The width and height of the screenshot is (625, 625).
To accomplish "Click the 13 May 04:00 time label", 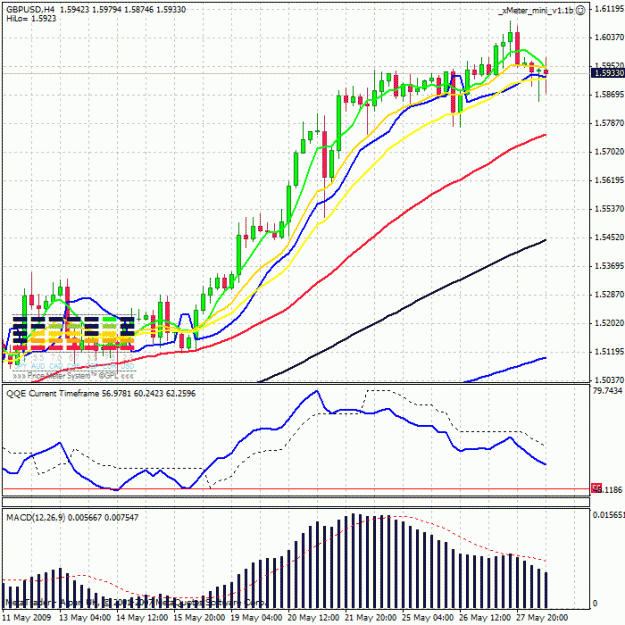I will pyautogui.click(x=85, y=617).
